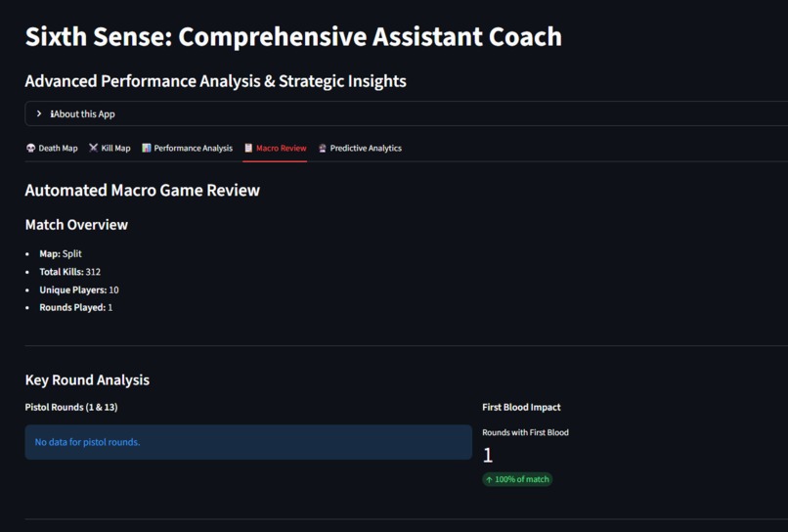This screenshot has width=788, height=532.
Task: Click the green up-arrow in 100% badge
Action: tap(489, 480)
